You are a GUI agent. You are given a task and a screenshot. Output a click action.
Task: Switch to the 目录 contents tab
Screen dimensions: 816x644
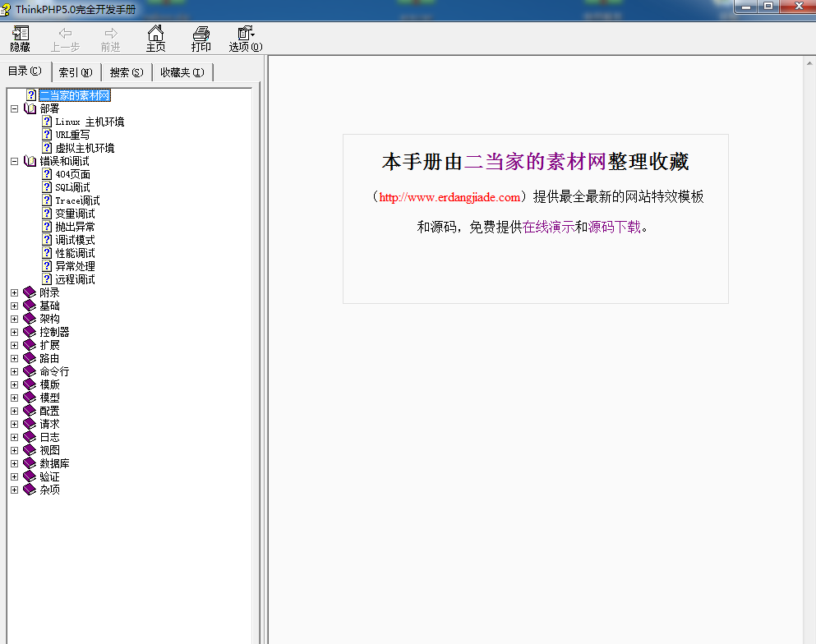(25, 71)
